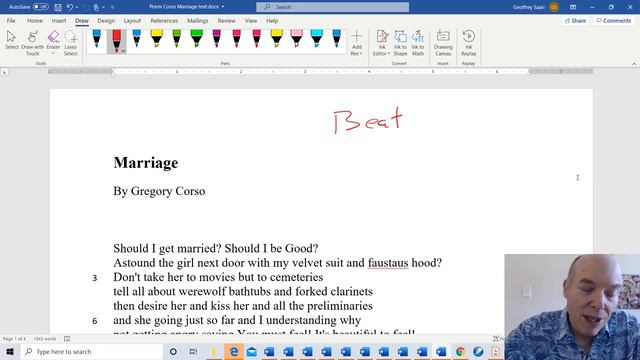The height and width of the screenshot is (360, 640).
Task: Collapse the ribbon with the chevron
Action: [634, 64]
